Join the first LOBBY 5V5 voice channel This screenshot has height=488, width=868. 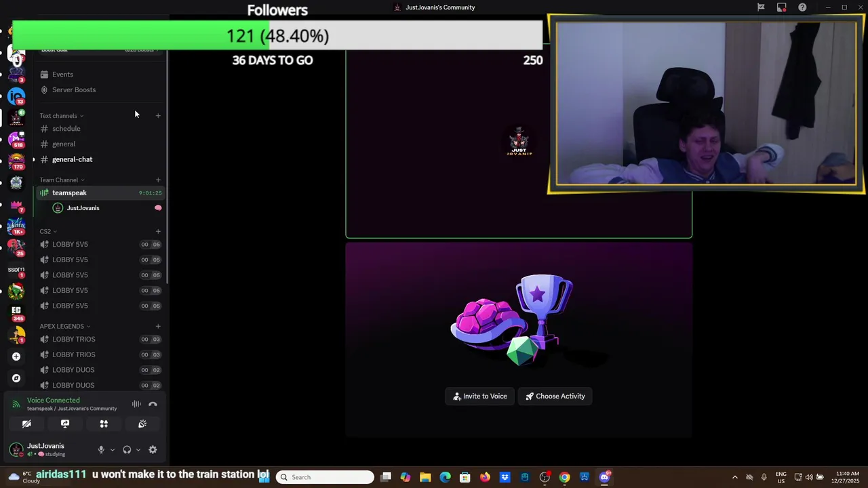[100, 244]
